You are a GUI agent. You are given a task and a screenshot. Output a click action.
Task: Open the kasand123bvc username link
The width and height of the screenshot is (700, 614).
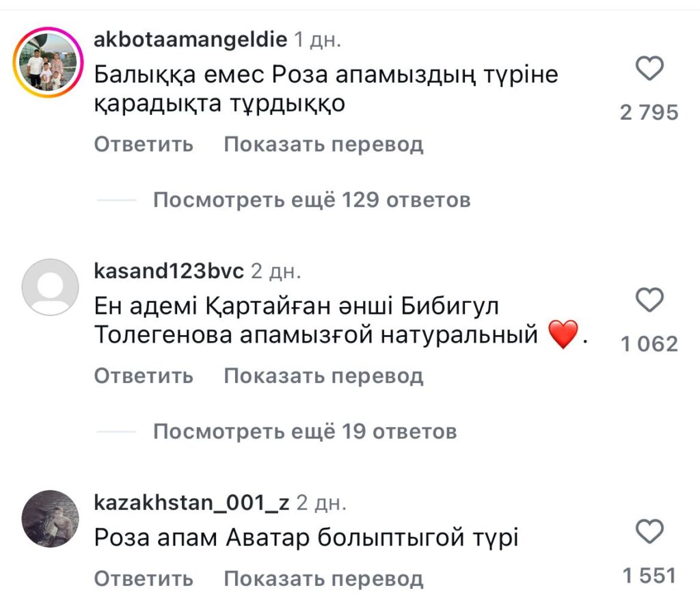(168, 271)
